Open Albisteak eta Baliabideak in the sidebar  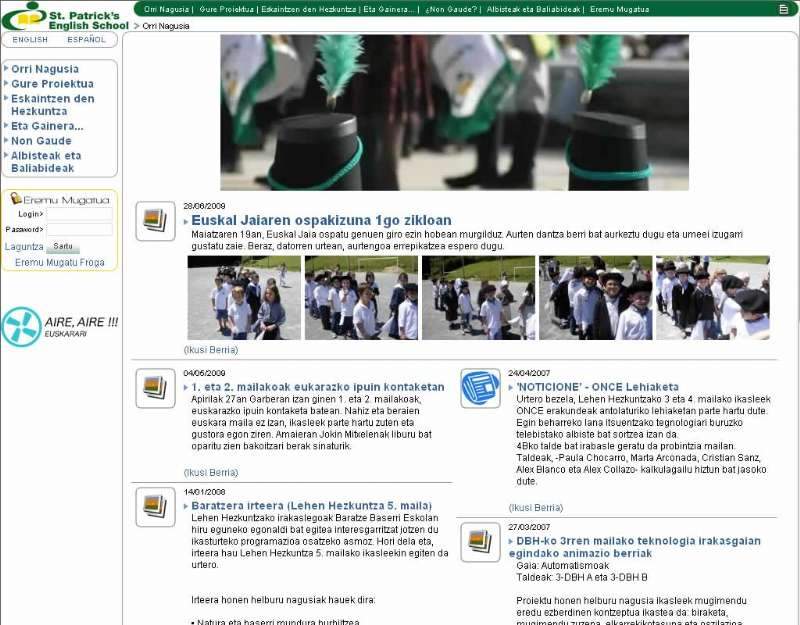tap(46, 162)
